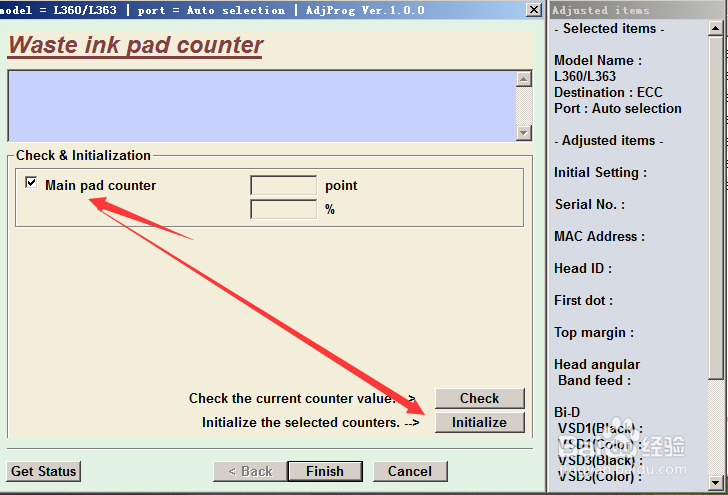
Task: Click the Adjusted items panel scroll-up arrow
Action: (x=715, y=28)
